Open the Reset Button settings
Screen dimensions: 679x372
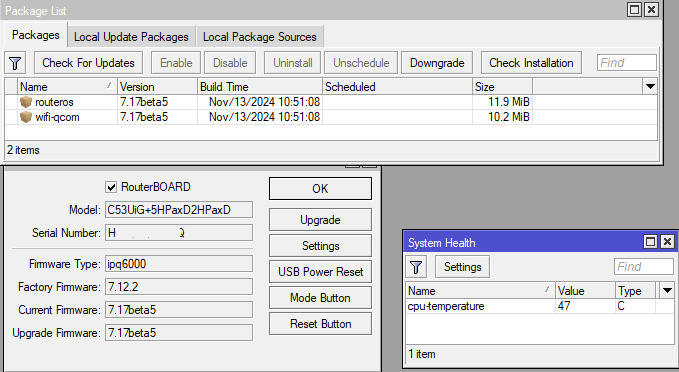click(x=320, y=324)
